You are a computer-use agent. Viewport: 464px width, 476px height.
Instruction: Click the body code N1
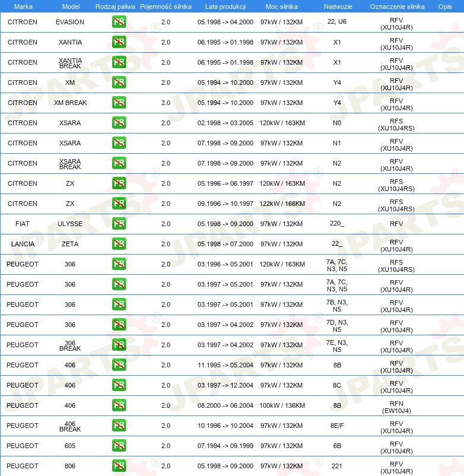(x=337, y=143)
